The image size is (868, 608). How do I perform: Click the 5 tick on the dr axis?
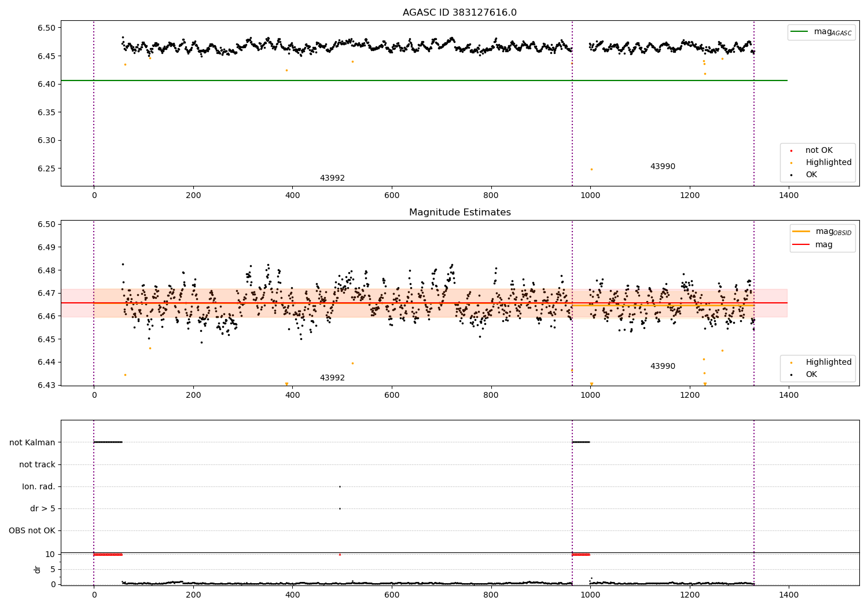pos(53,569)
